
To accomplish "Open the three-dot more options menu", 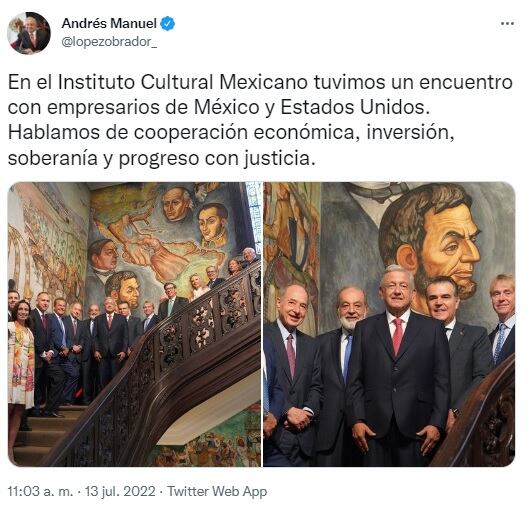I will pos(507,24).
